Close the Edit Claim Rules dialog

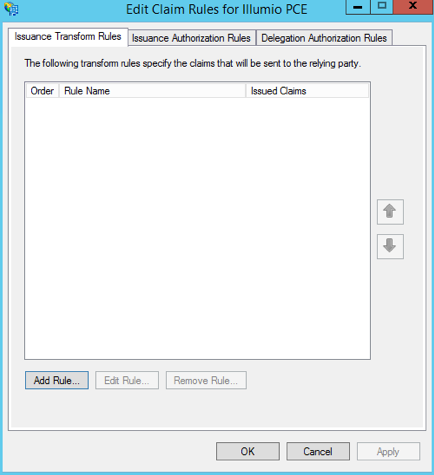click(413, 7)
